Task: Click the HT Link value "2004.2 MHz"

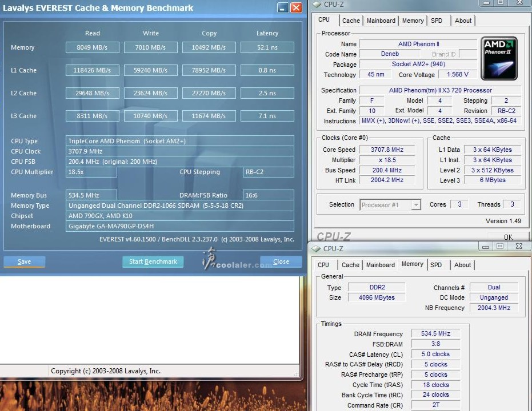Action: (x=387, y=180)
